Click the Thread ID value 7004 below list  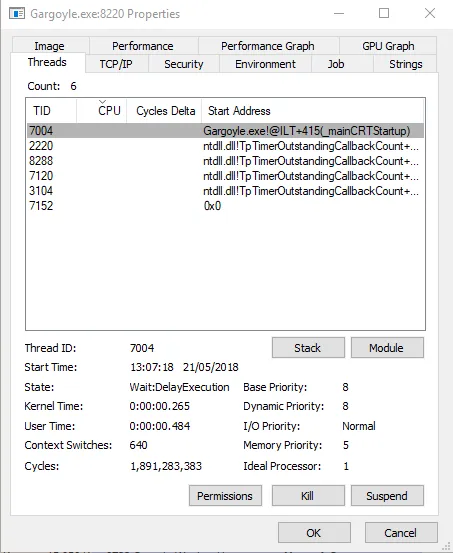click(142, 348)
